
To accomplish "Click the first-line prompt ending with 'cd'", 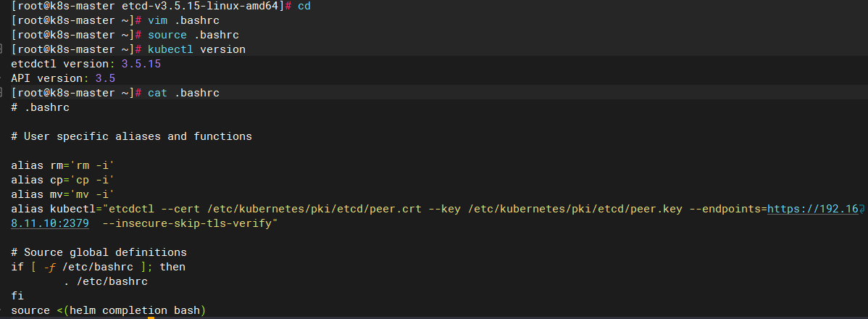I will 161,6.
